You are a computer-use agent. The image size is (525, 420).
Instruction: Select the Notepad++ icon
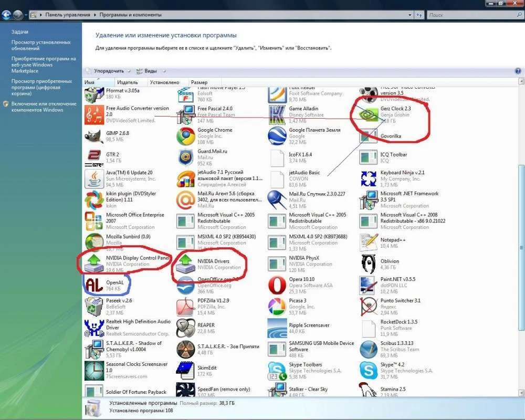pos(369,243)
